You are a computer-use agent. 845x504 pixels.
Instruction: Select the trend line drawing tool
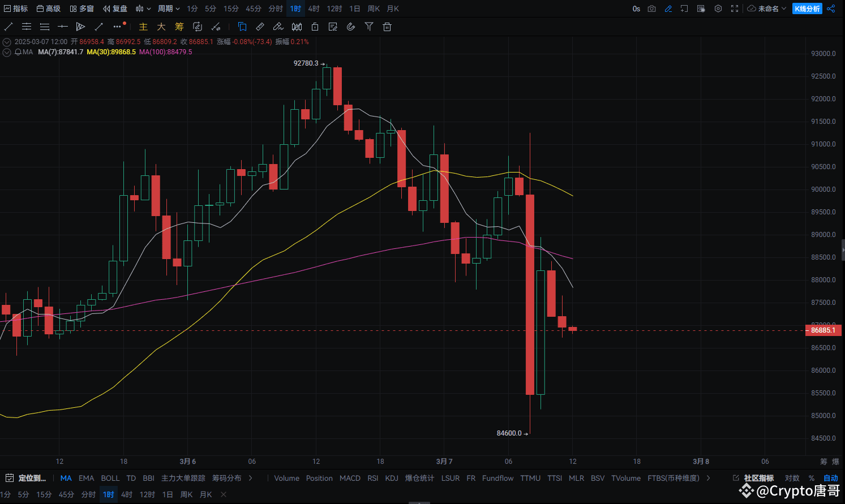point(8,27)
